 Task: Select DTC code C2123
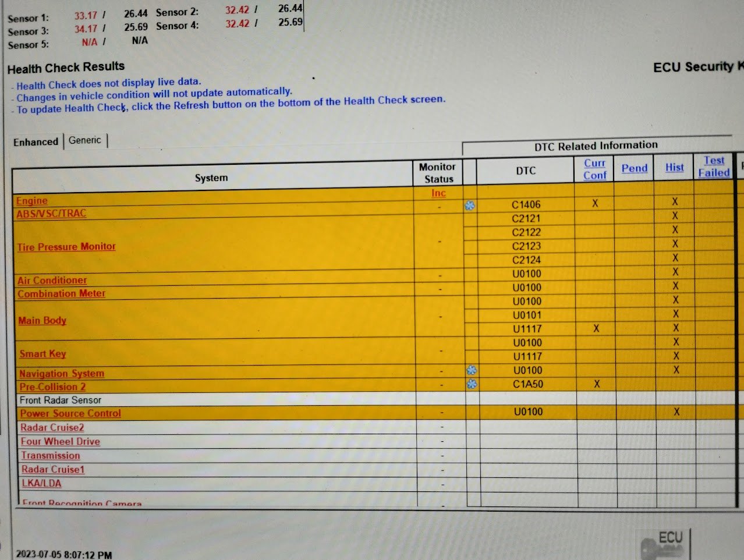coord(526,246)
